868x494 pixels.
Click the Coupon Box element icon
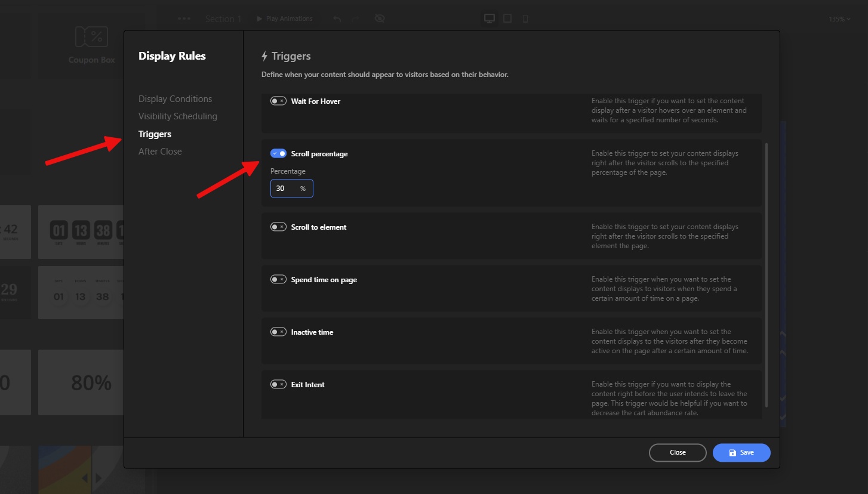(x=91, y=37)
